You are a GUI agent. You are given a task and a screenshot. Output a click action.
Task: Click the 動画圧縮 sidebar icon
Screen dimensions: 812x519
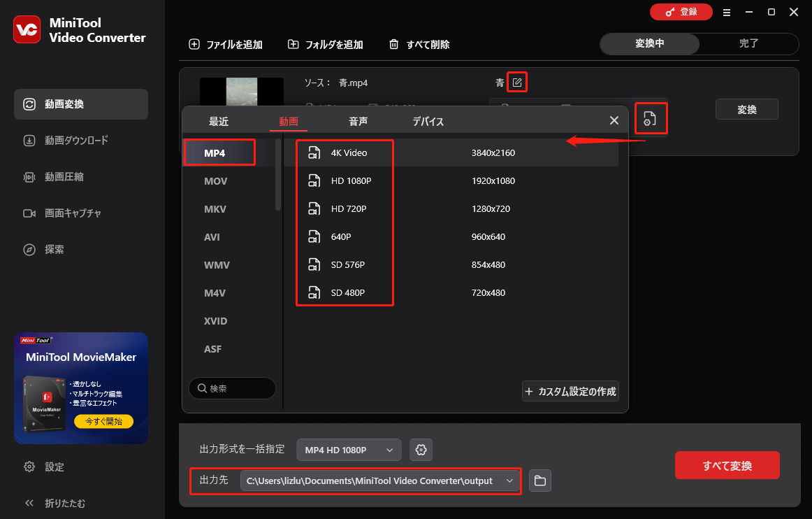[x=29, y=177]
